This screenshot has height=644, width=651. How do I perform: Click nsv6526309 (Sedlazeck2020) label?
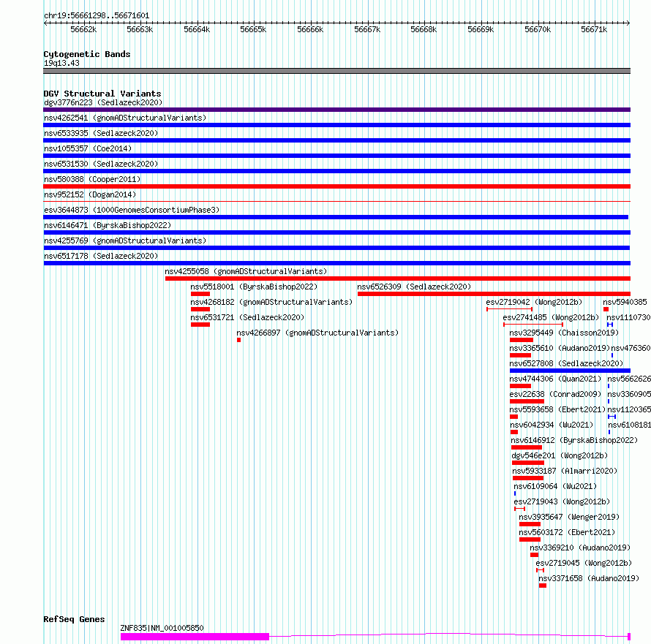[x=414, y=287]
